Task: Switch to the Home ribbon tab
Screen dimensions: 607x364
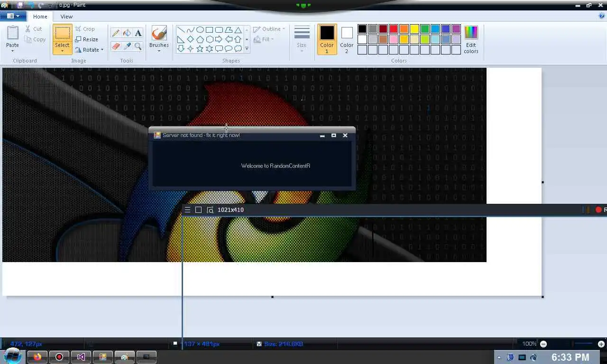Action: pyautogui.click(x=40, y=16)
